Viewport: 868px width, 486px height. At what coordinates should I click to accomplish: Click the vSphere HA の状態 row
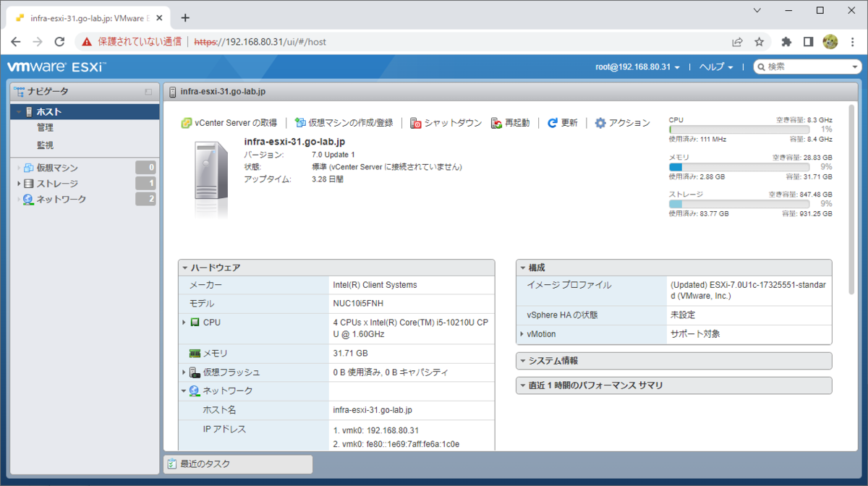tap(673, 315)
